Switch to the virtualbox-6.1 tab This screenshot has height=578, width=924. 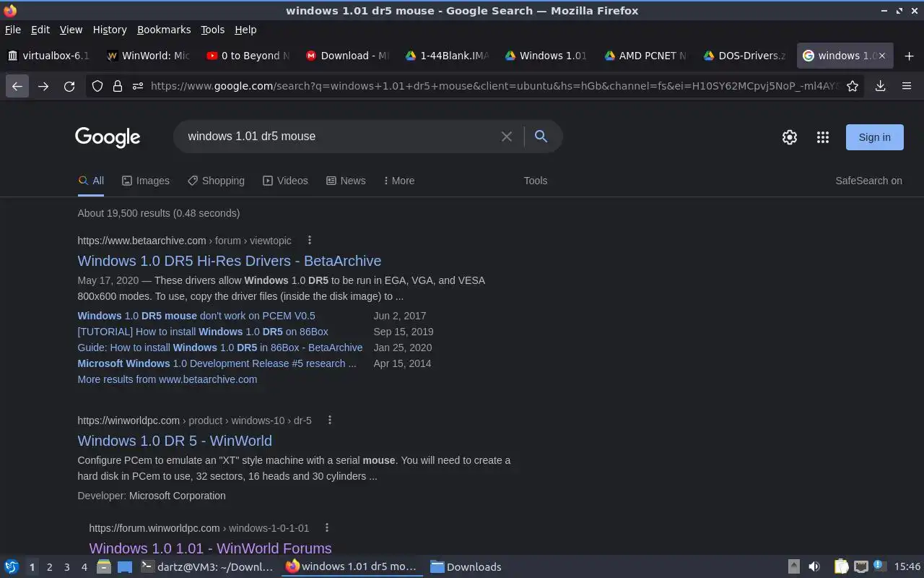[49, 56]
